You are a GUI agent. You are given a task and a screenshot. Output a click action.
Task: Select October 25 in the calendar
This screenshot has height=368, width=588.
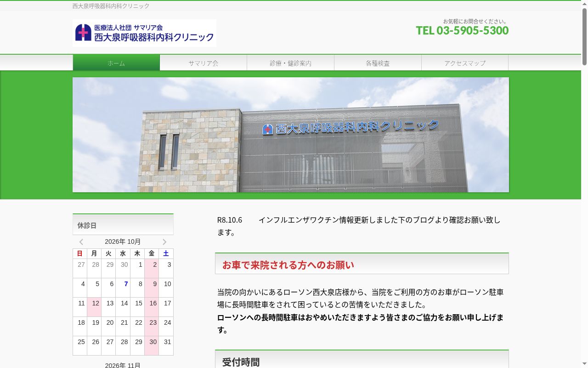click(x=80, y=345)
